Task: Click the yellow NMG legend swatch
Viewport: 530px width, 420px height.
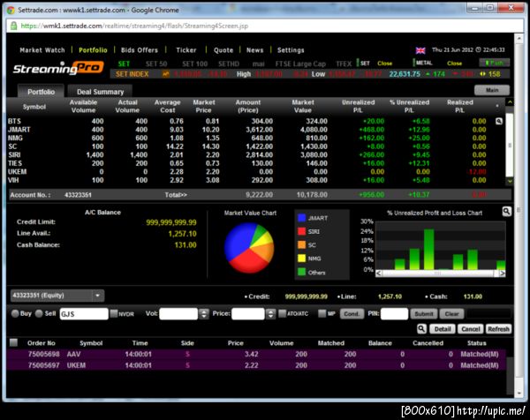Action: (x=301, y=259)
